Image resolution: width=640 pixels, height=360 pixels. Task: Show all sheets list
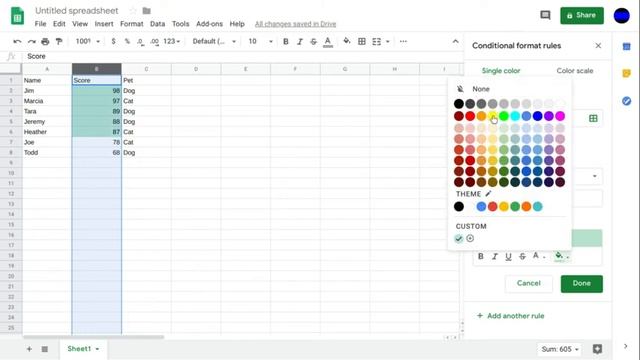tap(44, 349)
